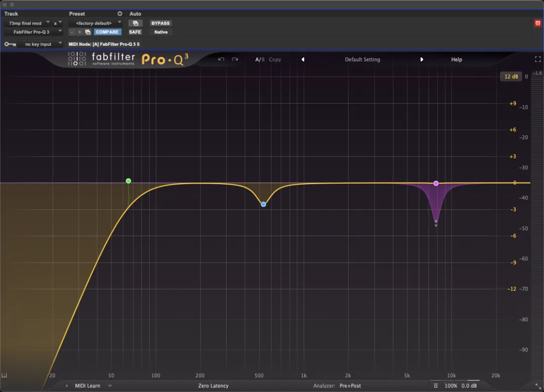The image size is (544, 392).
Task: Open the FabFilter Pro-Q 3 plug-in selector
Action: coord(33,32)
